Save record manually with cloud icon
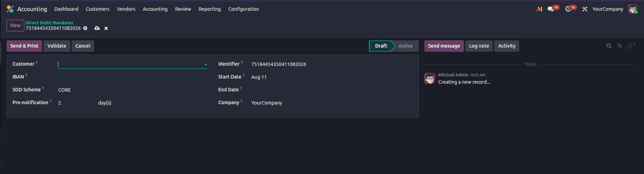This screenshot has height=174, width=644. 97,28
